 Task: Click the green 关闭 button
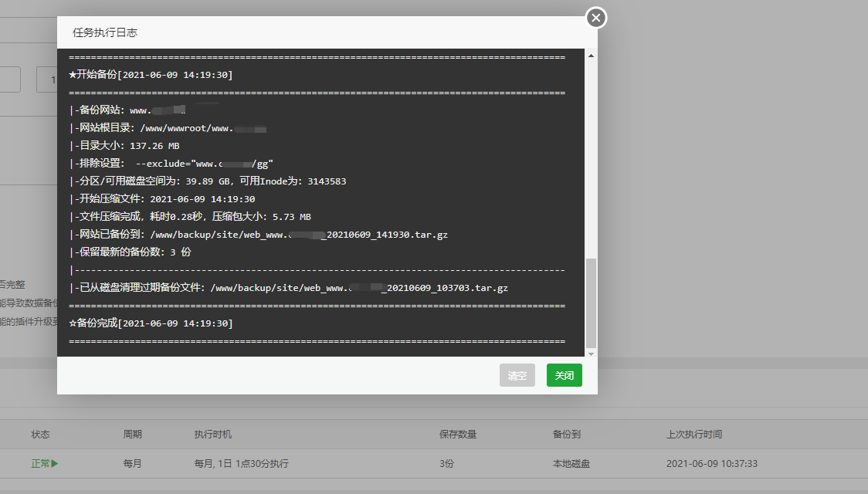click(x=564, y=375)
